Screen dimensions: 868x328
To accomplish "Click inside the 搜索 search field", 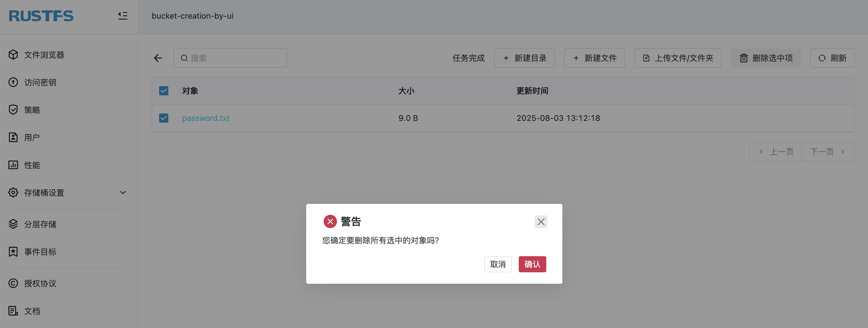I will point(230,58).
